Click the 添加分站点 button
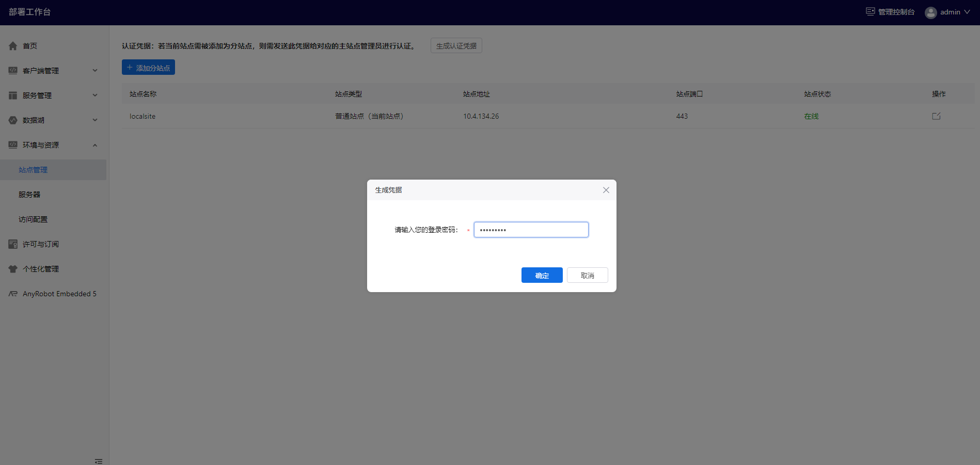The image size is (980, 465). pyautogui.click(x=148, y=67)
